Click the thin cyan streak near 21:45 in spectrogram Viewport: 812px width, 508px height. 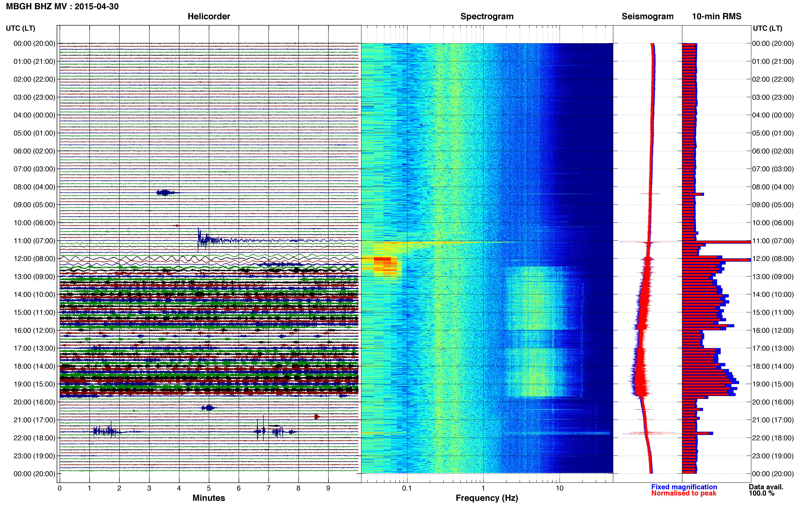pyautogui.click(x=556, y=433)
